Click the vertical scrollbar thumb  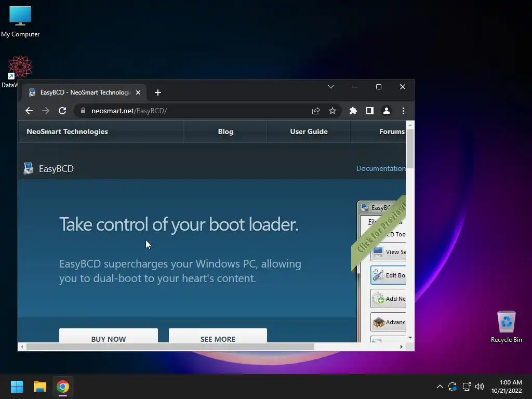[410, 149]
